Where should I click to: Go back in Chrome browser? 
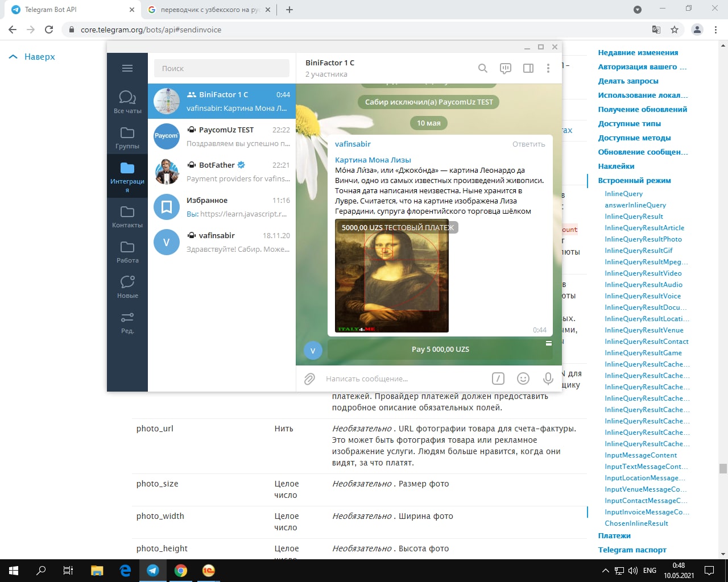coord(13,30)
